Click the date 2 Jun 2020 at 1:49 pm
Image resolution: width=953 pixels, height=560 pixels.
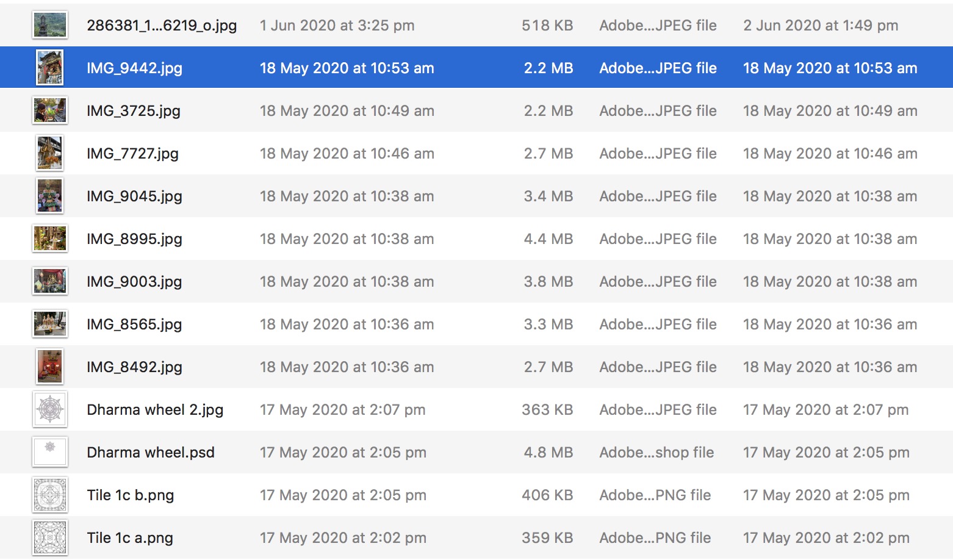(821, 26)
